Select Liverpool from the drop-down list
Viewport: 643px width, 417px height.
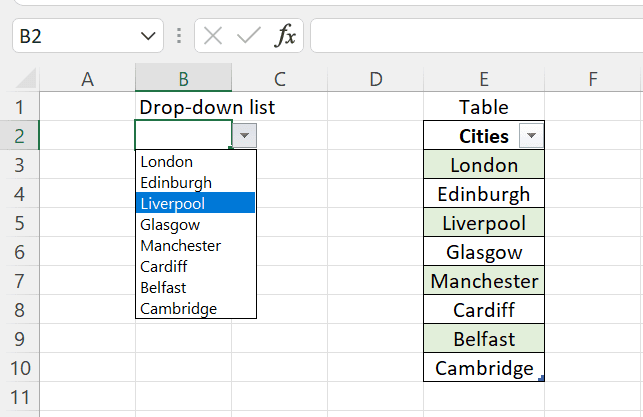[x=196, y=203]
